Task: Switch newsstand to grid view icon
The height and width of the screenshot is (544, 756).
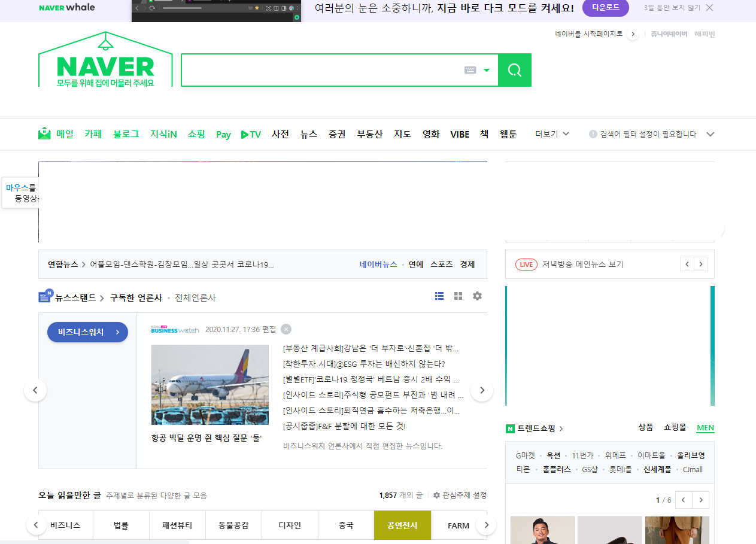Action: pyautogui.click(x=459, y=296)
